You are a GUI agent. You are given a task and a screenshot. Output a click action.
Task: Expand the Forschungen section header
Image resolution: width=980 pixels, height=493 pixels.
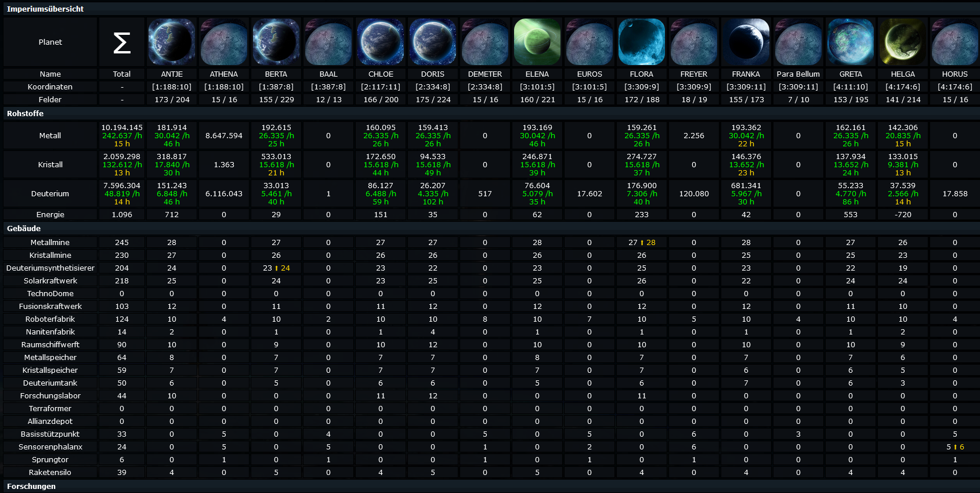tap(31, 486)
